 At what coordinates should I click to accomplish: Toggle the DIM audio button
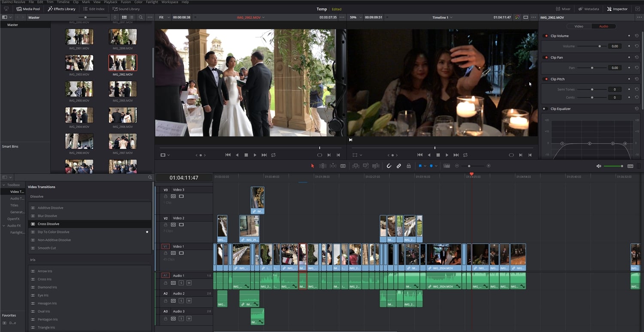click(x=630, y=166)
